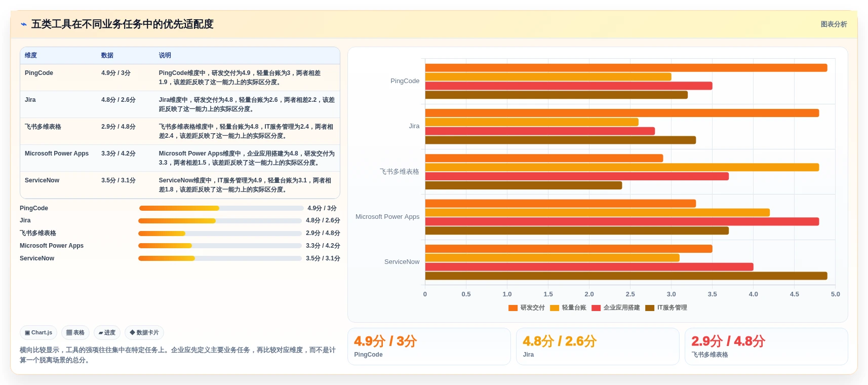Screen dimensions: 868x385
Task: Toggle IT服务管理 legend swatch
Action: [650, 308]
